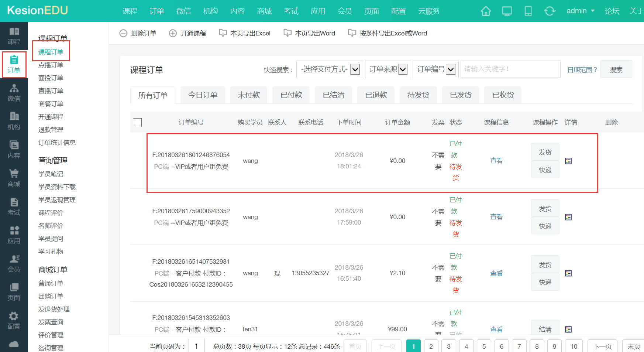The image size is (644, 352).
Task: Click 本页导出Excel export link
Action: (x=245, y=33)
